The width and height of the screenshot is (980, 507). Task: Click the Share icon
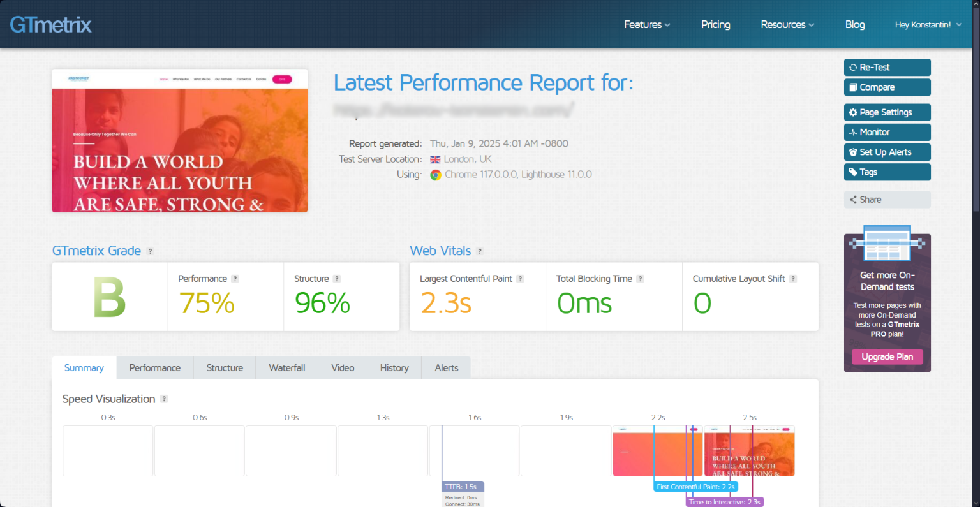click(854, 199)
